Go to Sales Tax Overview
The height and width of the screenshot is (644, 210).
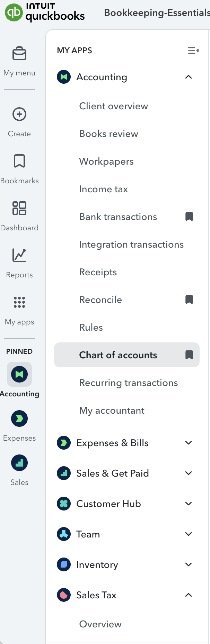pos(100,624)
